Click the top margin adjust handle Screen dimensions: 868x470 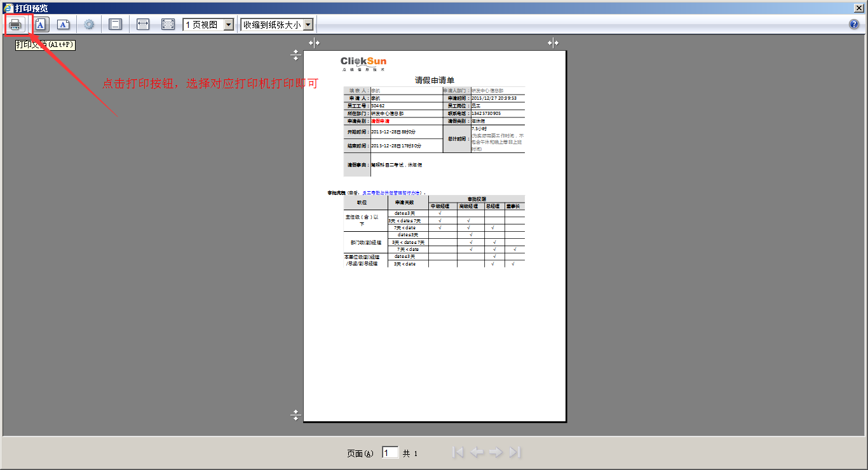click(295, 55)
